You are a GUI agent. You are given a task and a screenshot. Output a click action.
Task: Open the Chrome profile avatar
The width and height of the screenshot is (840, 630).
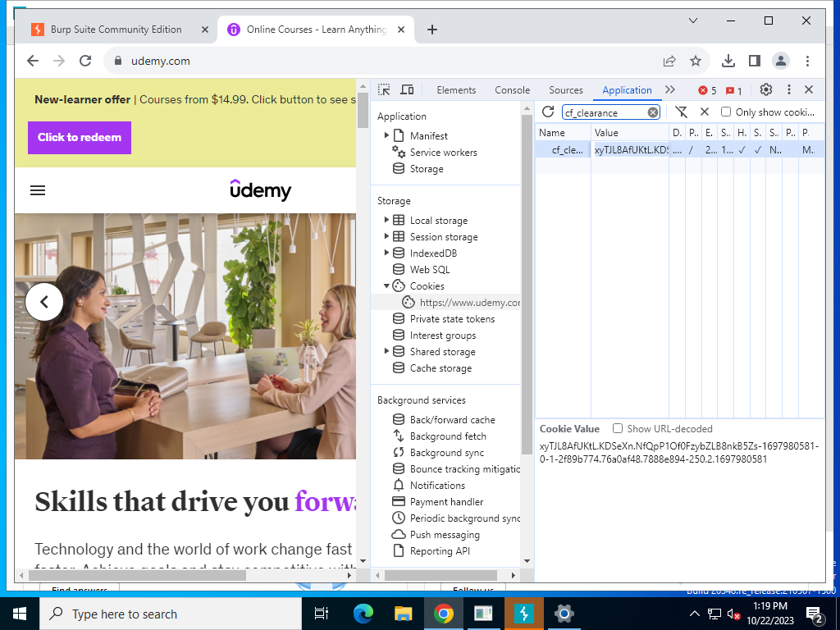pos(781,61)
